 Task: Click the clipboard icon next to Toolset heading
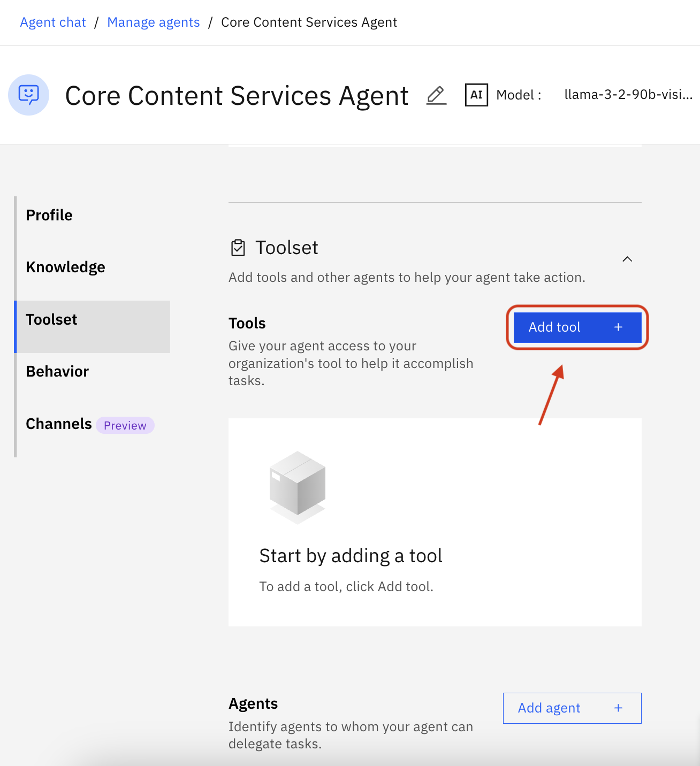tap(239, 247)
